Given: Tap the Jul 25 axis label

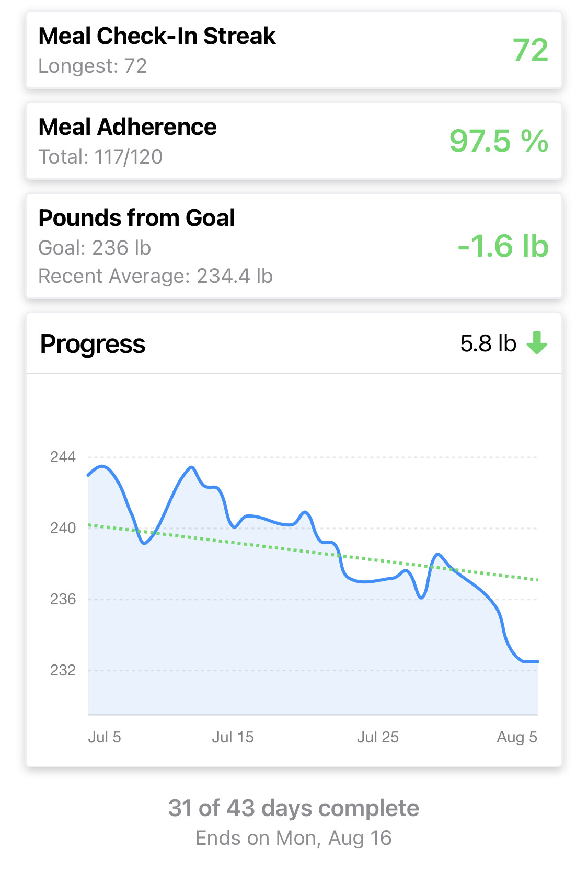Looking at the screenshot, I should (377, 737).
